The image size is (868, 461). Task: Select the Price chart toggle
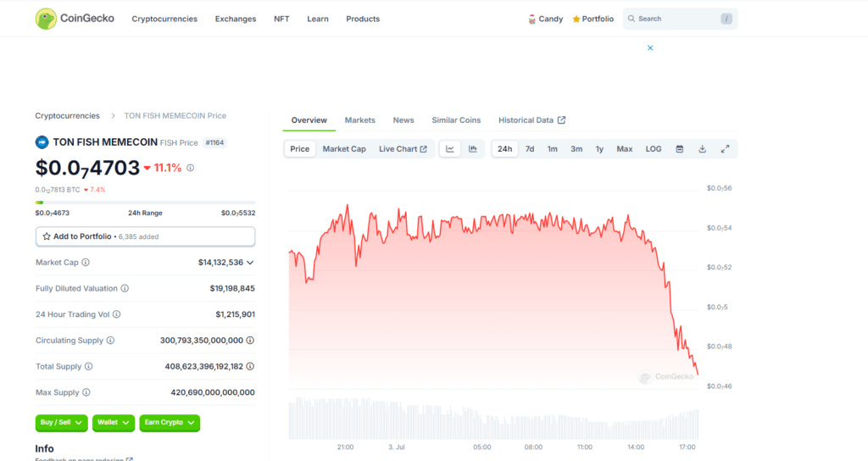[299, 149]
